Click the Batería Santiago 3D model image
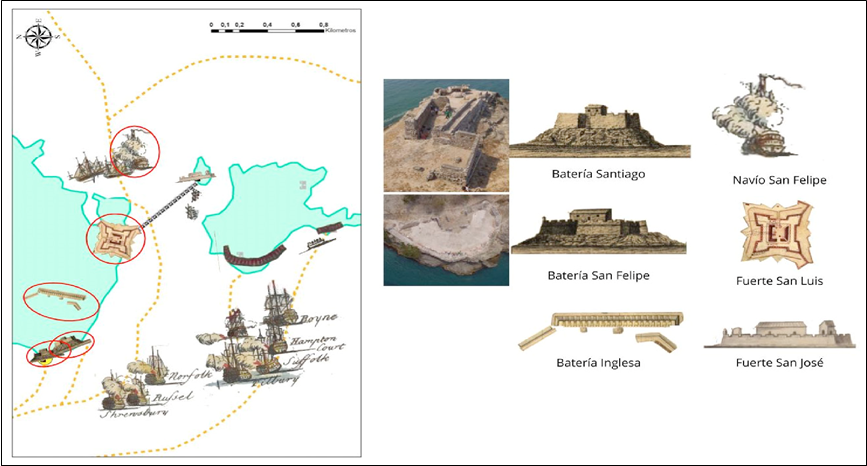Screen dimensions: 867x466 (598, 130)
